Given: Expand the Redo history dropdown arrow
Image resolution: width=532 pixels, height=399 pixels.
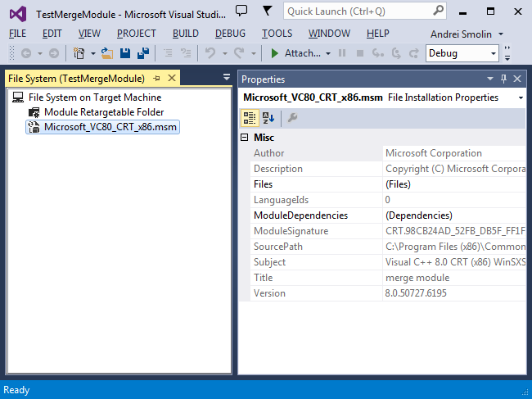Looking at the screenshot, I should tap(253, 53).
